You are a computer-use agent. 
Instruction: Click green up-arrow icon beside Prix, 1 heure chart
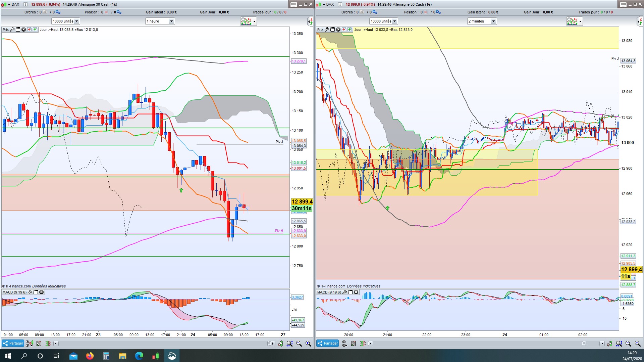pos(35,30)
